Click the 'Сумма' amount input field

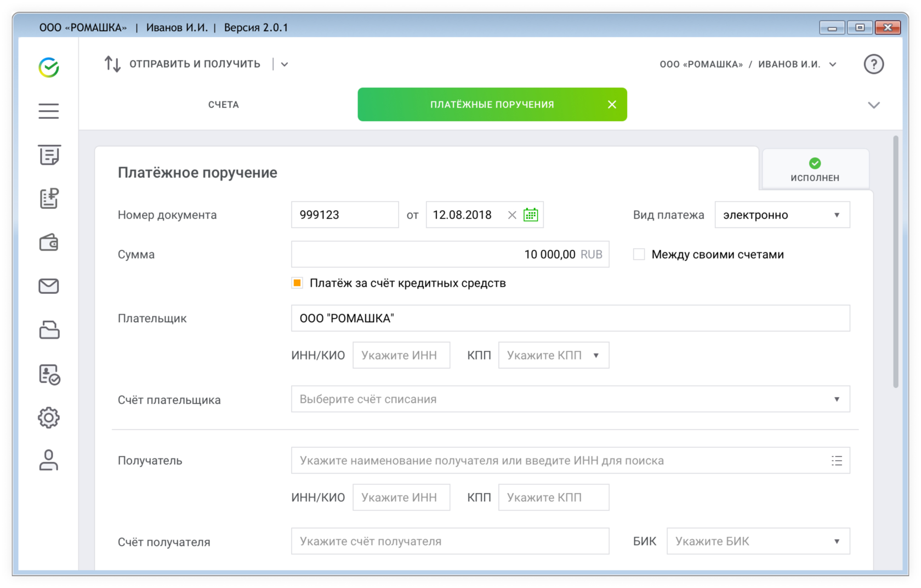click(x=450, y=254)
